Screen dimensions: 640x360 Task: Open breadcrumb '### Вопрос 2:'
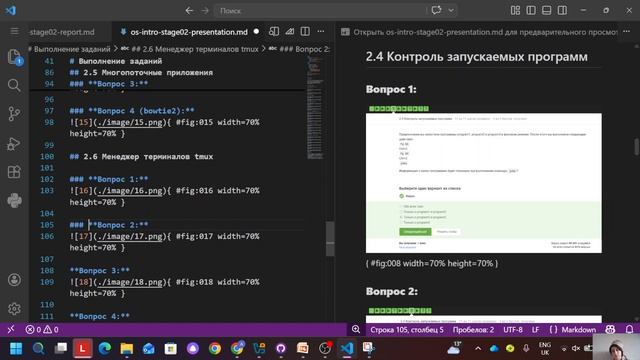click(304, 49)
